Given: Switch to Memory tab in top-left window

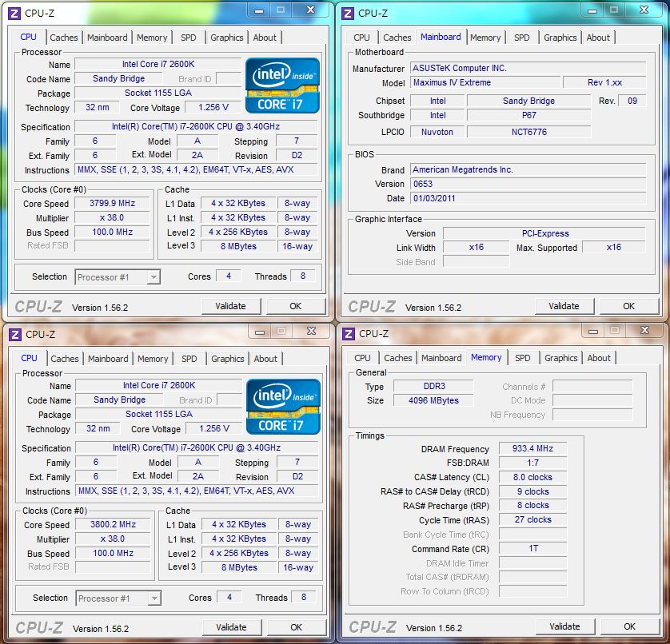Looking at the screenshot, I should point(152,38).
